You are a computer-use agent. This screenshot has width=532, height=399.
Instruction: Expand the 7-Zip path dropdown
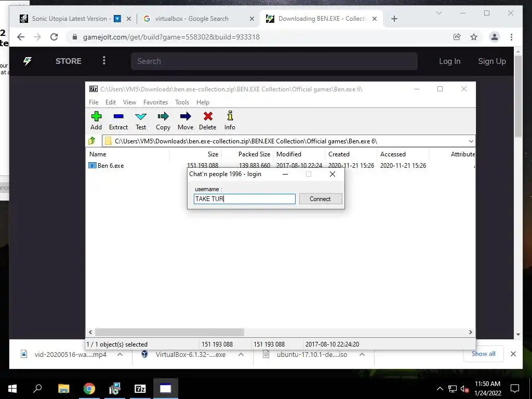[x=471, y=141]
